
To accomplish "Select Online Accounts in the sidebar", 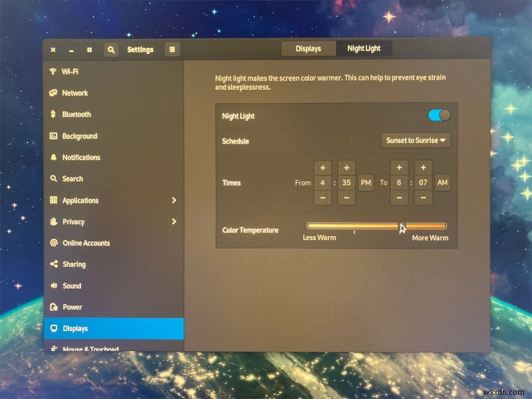I will [55, 243].
